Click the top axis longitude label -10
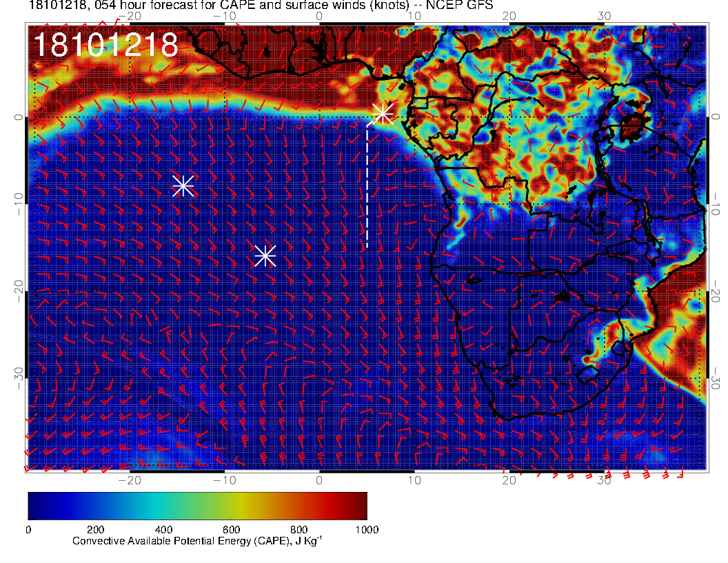The width and height of the screenshot is (728, 563). click(x=225, y=16)
